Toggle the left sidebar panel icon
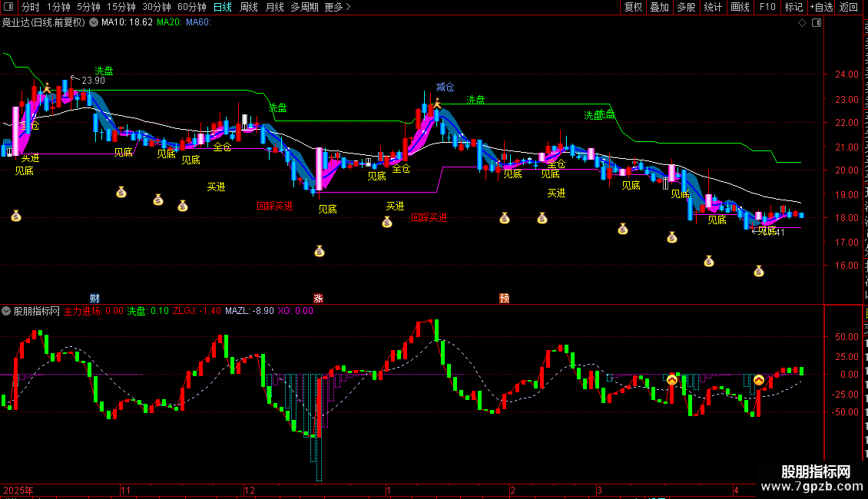The width and height of the screenshot is (868, 499). [x=8, y=7]
